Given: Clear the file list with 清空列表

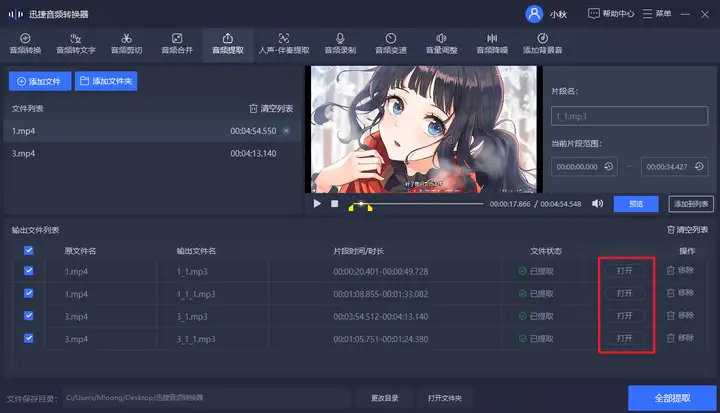Looking at the screenshot, I should (x=271, y=108).
